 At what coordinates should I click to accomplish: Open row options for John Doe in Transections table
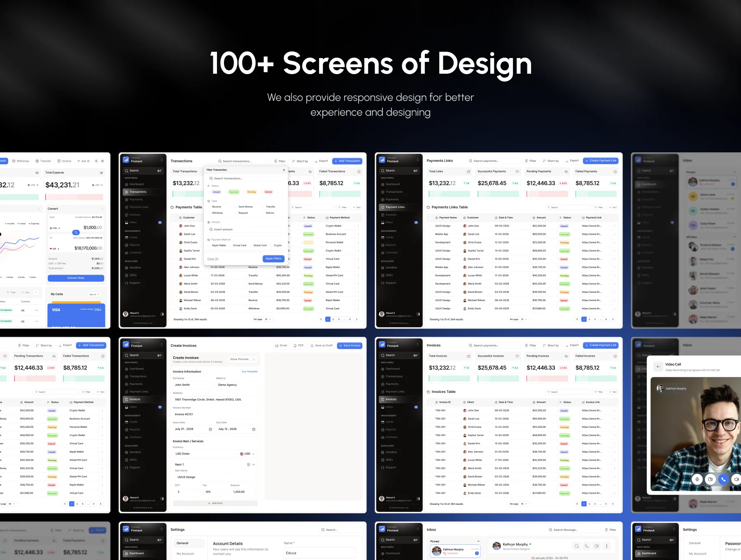tap(358, 226)
